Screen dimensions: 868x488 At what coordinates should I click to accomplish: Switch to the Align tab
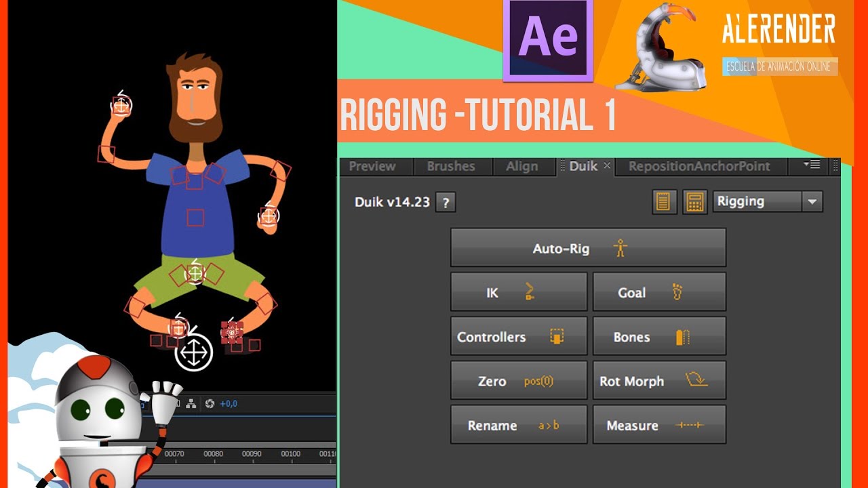tap(522, 166)
